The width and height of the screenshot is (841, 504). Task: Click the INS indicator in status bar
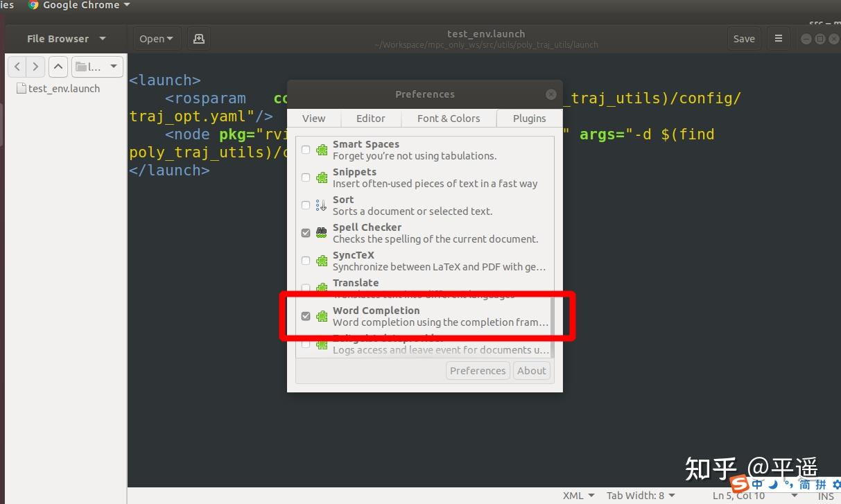[826, 496]
